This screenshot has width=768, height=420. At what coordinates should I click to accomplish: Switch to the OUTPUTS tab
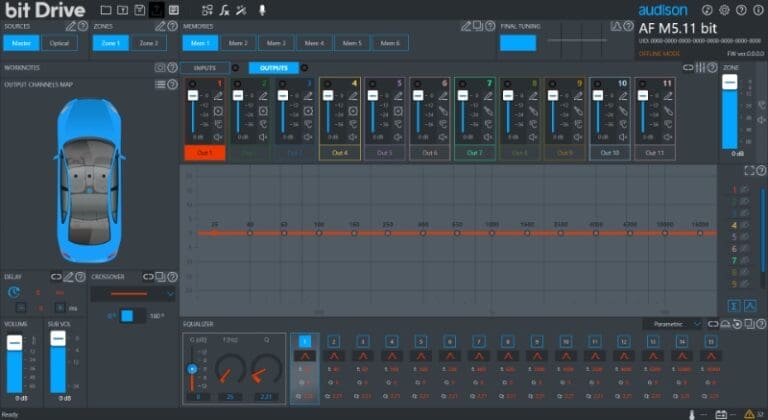(x=272, y=68)
